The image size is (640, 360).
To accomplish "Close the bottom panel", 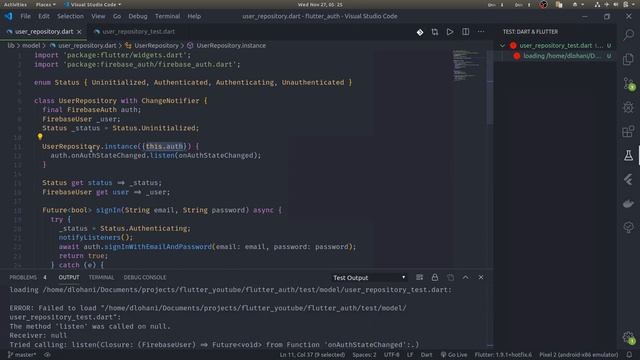I will pos(481,278).
